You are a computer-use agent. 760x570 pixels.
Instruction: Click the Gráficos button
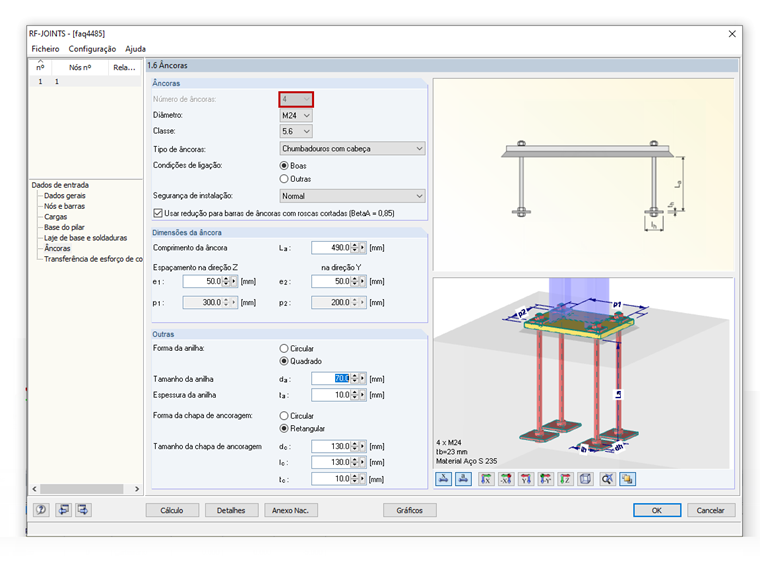(410, 510)
